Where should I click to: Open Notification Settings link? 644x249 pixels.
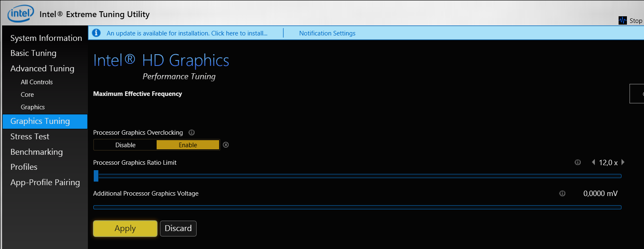click(x=327, y=33)
